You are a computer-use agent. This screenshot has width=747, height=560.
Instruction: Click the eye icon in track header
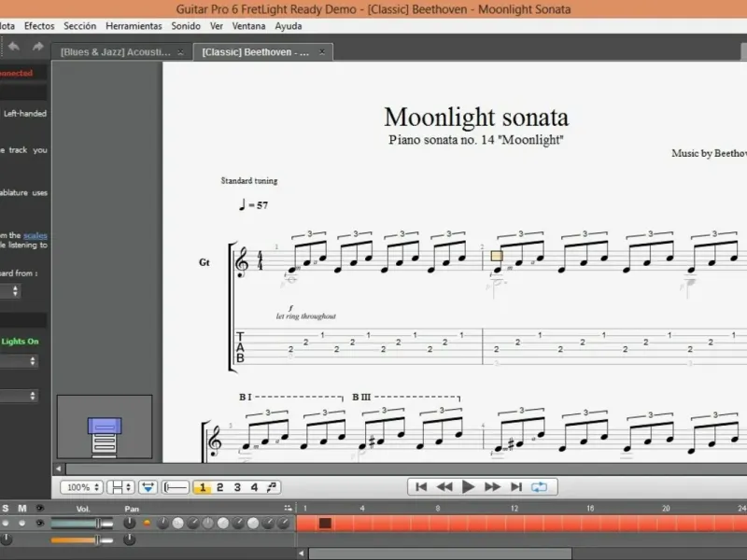[40, 509]
